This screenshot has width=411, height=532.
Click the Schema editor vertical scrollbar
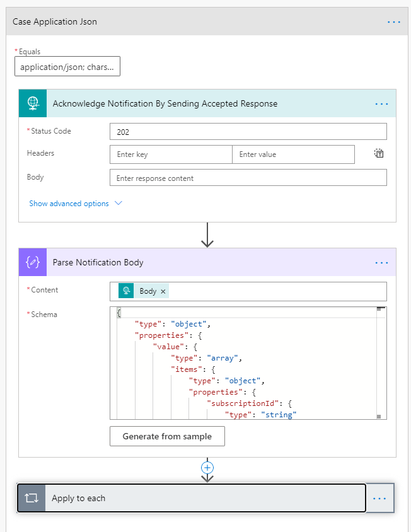[x=380, y=362]
